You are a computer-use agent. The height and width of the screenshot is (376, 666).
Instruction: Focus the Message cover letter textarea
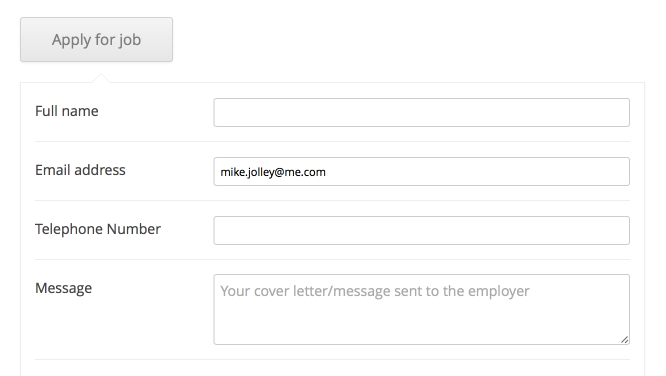coord(421,309)
